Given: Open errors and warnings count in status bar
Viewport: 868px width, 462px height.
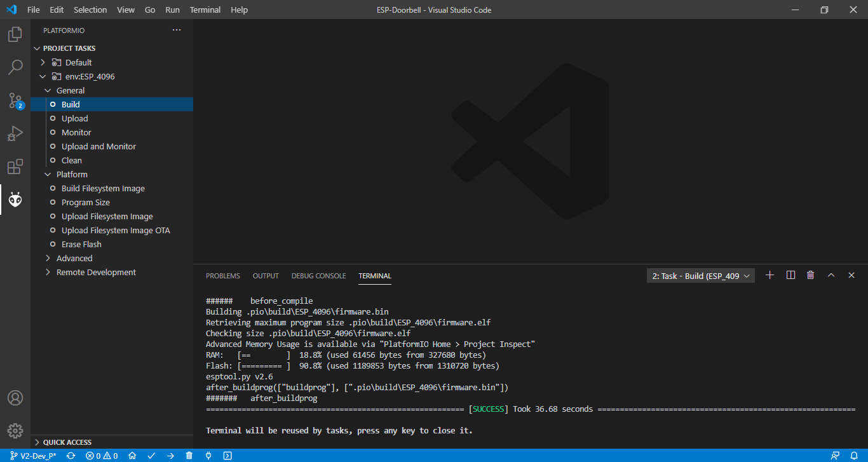Looking at the screenshot, I should [x=102, y=456].
